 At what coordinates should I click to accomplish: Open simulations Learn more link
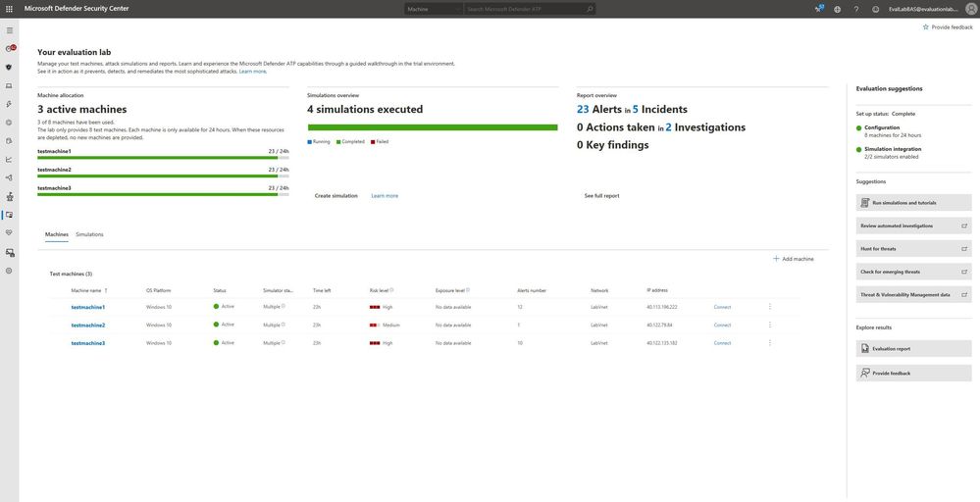coord(385,195)
